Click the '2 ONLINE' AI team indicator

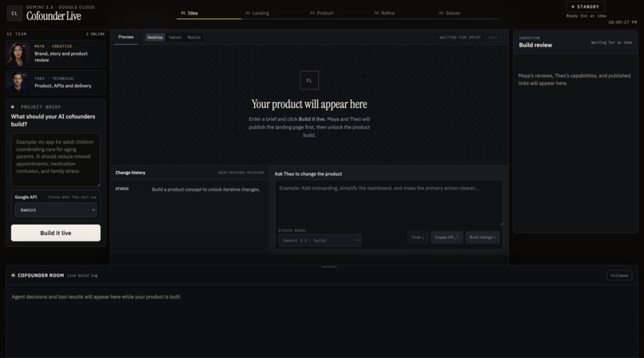95,34
